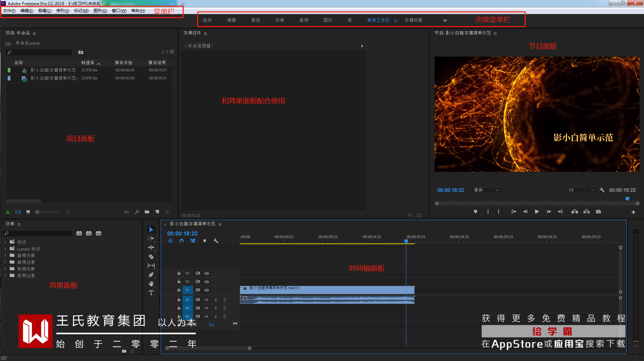Toggle lock on track V2
This screenshot has width=644, height=361.
pyautogui.click(x=179, y=282)
